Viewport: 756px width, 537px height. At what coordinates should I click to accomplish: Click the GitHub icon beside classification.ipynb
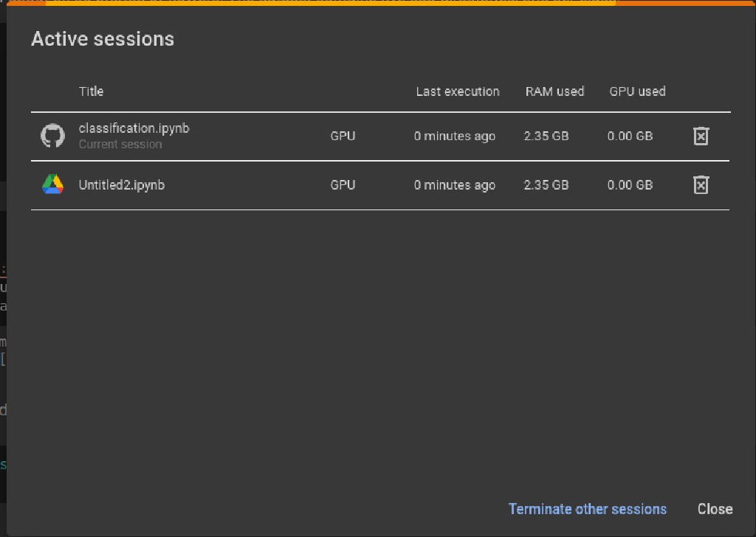52,136
